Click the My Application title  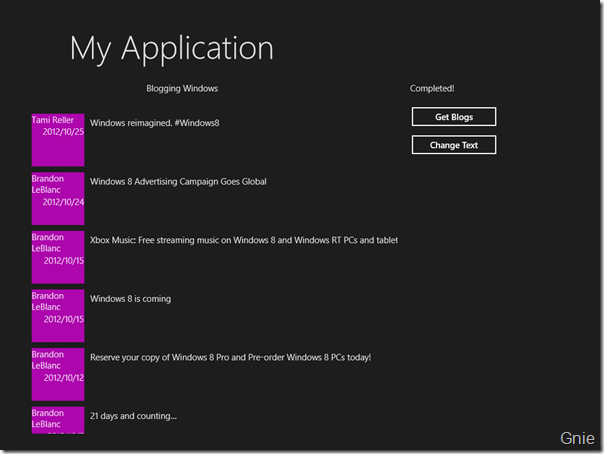pos(172,49)
